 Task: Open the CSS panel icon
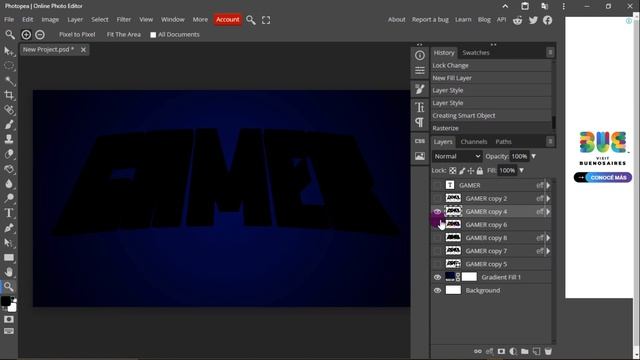pos(420,141)
